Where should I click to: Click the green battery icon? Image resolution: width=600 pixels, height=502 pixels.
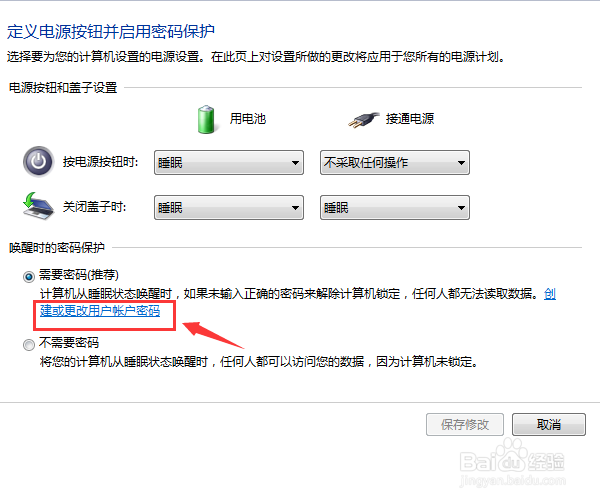click(x=206, y=119)
